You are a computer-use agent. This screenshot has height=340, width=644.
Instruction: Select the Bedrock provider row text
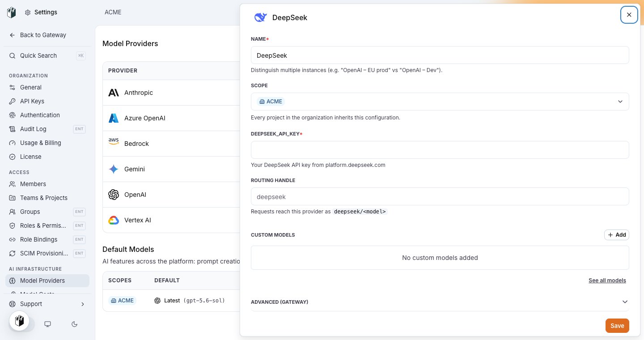pyautogui.click(x=136, y=144)
